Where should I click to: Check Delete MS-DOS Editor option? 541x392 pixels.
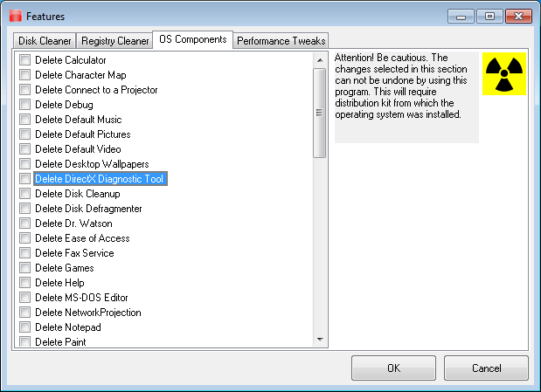point(25,298)
